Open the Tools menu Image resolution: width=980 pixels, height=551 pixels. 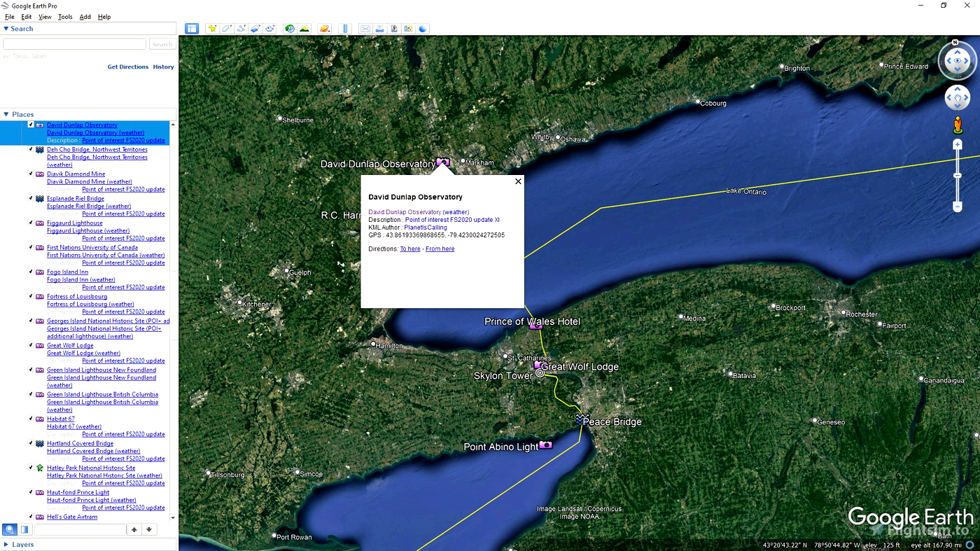pos(64,17)
